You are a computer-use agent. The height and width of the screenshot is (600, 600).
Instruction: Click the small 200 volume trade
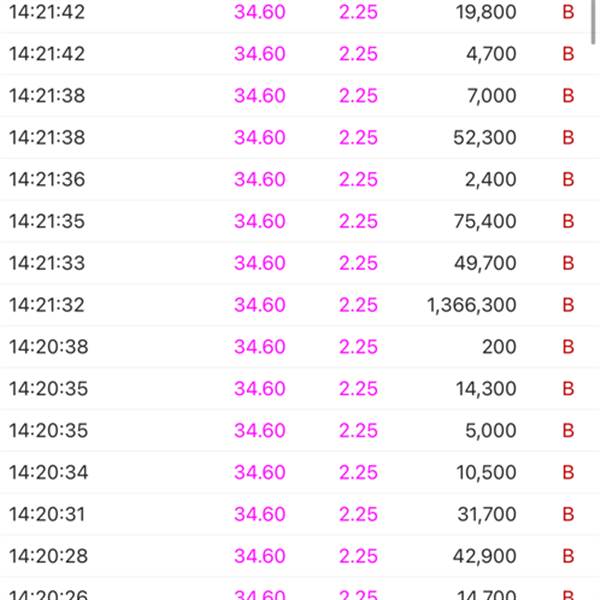click(499, 348)
